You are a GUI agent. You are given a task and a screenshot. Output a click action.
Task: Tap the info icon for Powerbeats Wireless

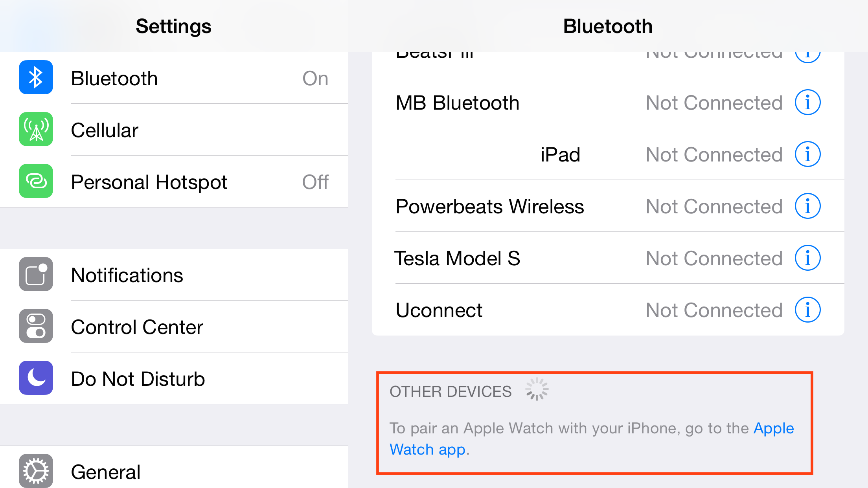tap(807, 206)
